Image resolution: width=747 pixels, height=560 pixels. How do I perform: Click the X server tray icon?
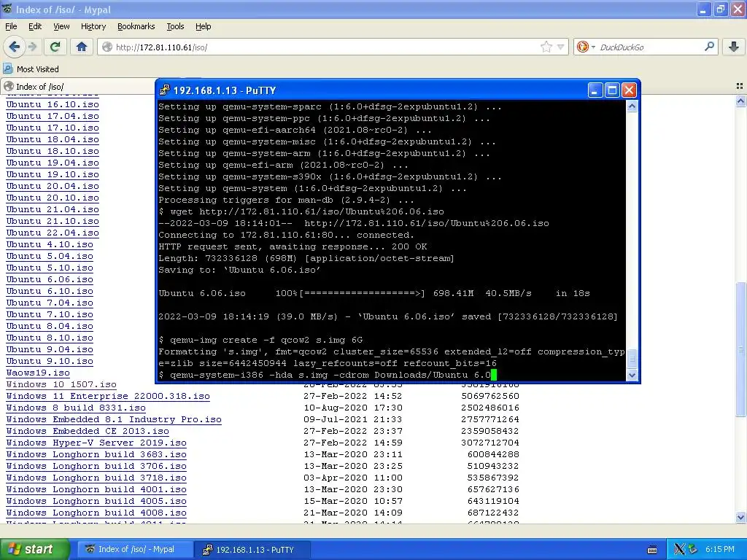pyautogui.click(x=679, y=550)
